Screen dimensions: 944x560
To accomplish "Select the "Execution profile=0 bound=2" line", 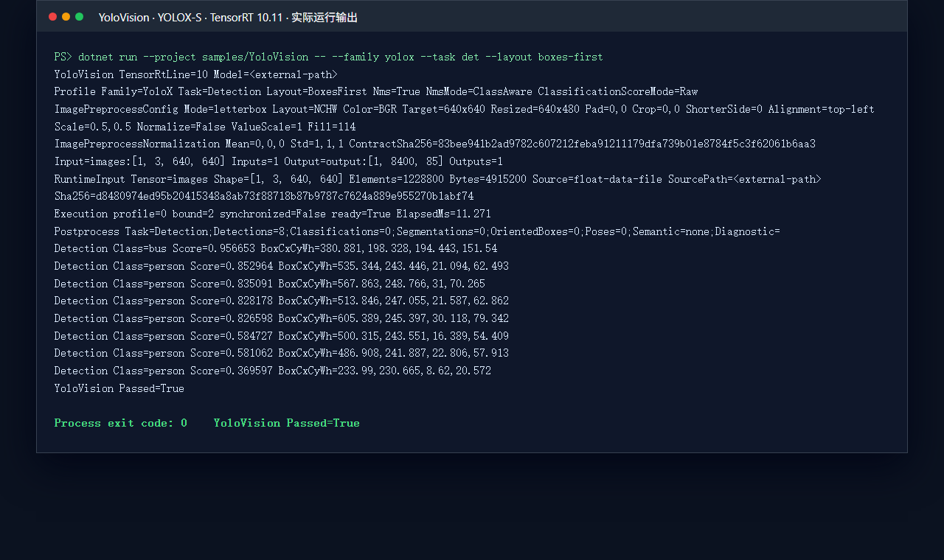I will pos(273,214).
